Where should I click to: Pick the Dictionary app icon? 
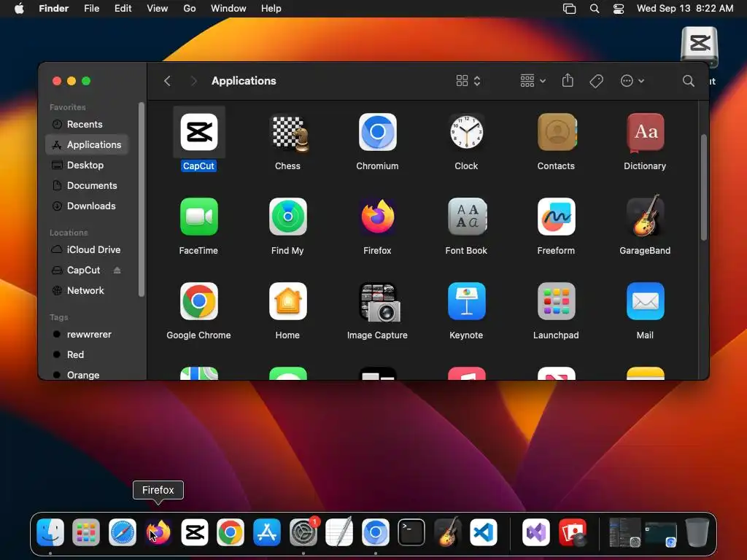645,133
